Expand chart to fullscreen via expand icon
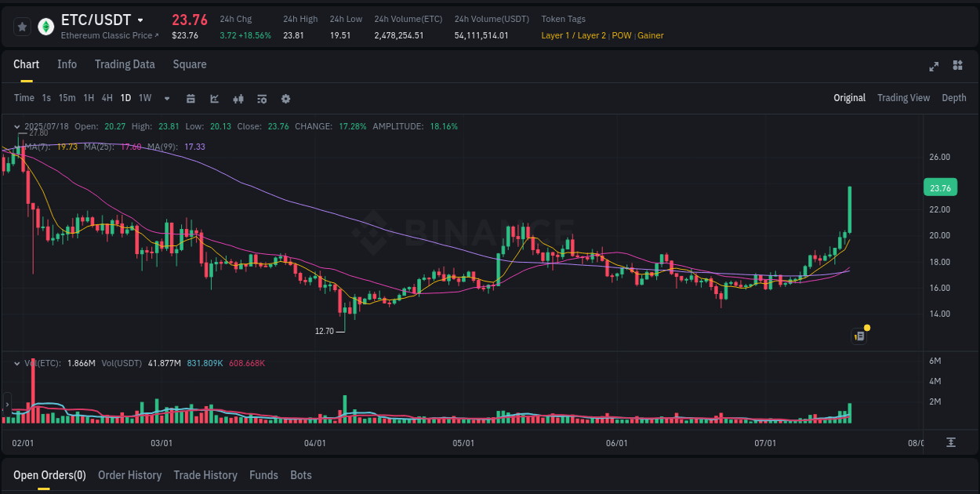 click(x=934, y=67)
